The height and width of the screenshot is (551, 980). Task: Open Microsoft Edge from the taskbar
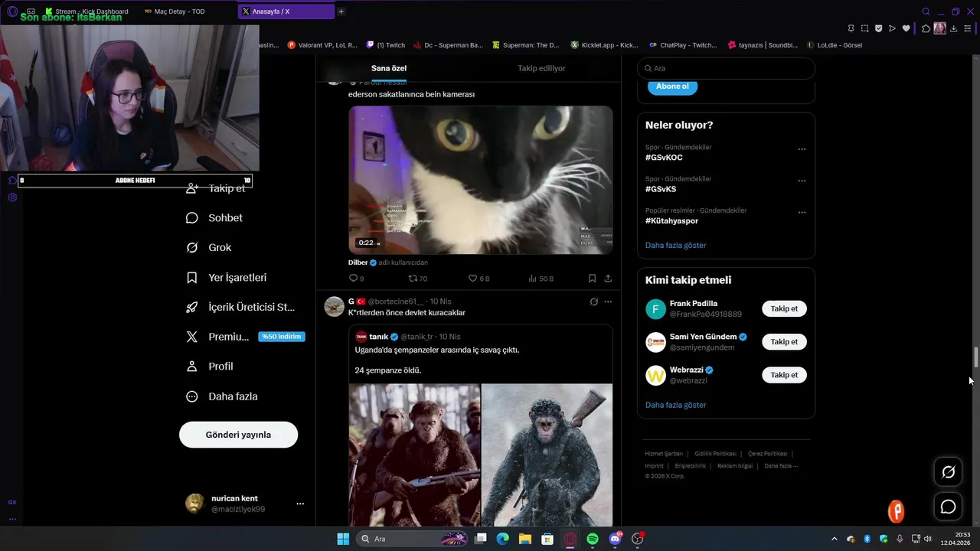click(x=502, y=539)
